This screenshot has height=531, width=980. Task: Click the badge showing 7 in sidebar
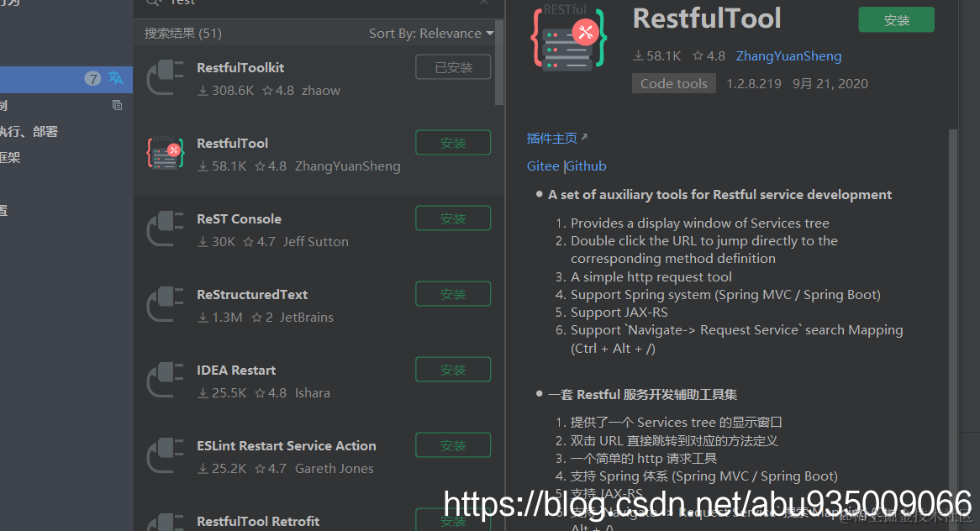point(92,79)
